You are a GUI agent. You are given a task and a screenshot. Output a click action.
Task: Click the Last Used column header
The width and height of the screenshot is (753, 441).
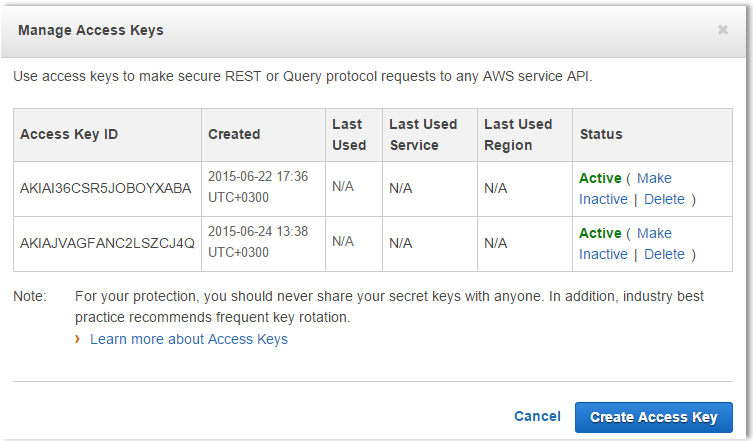click(x=349, y=134)
